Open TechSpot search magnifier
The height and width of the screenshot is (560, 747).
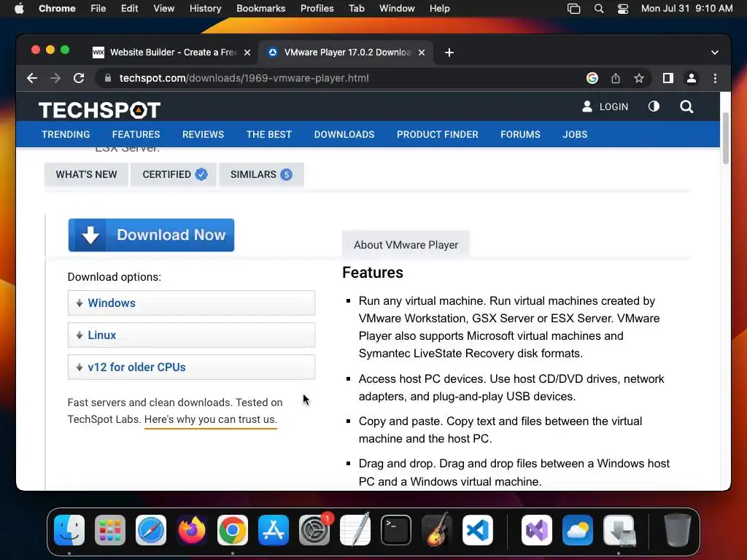pyautogui.click(x=686, y=106)
